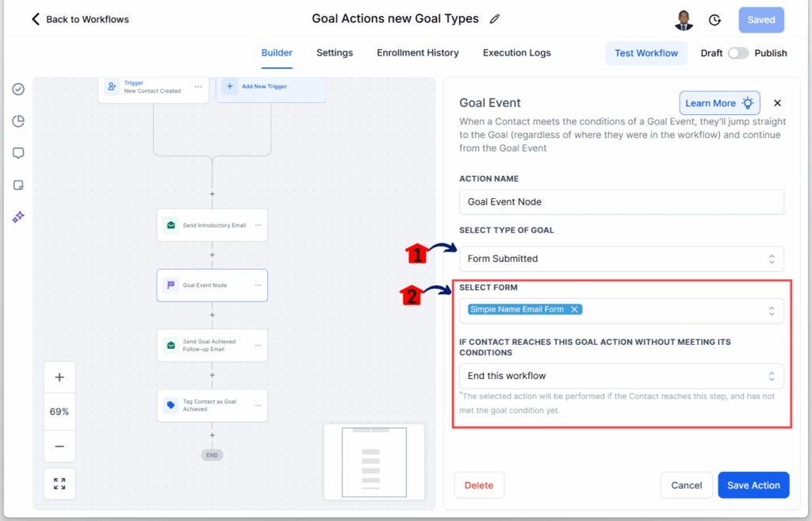812x521 pixels.
Task: Switch to the Settings tab
Action: [335, 53]
